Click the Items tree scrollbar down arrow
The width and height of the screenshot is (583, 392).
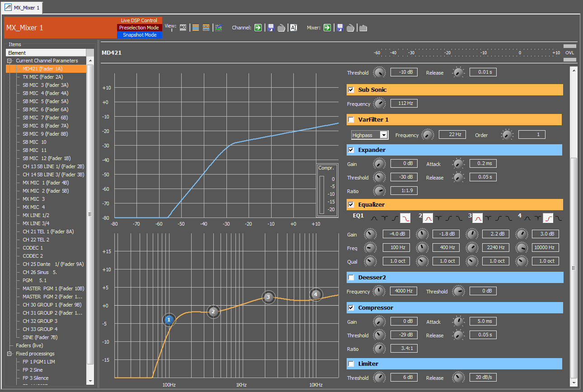(90, 382)
